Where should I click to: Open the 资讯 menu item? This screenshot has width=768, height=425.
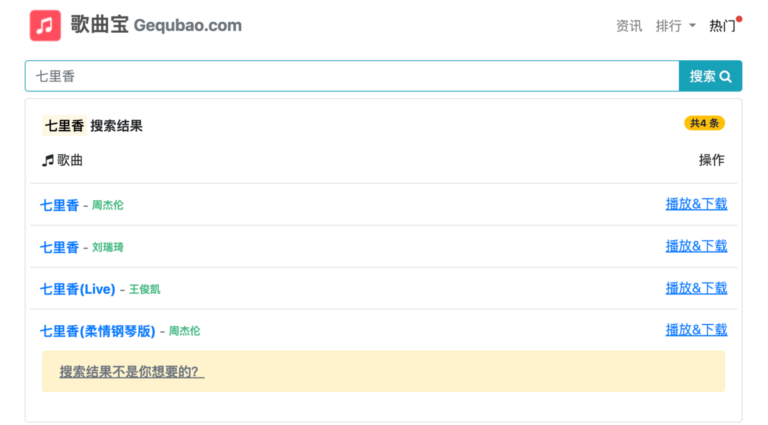pyautogui.click(x=629, y=26)
